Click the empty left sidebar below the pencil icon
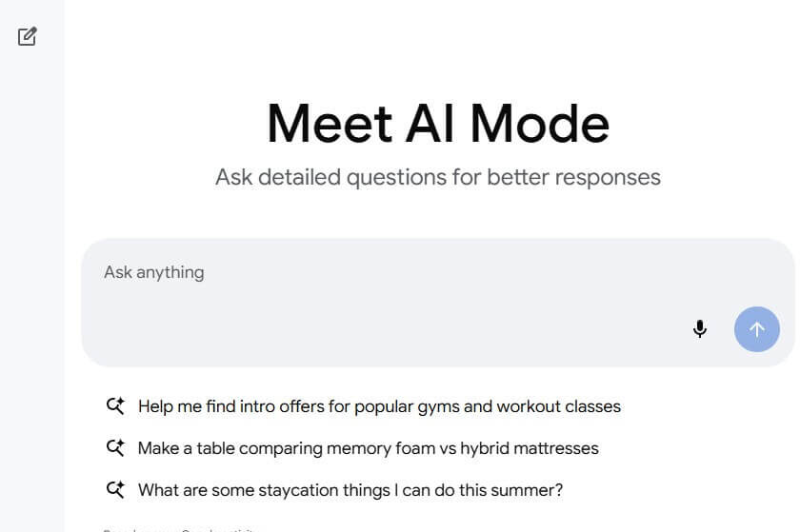Image resolution: width=800 pixels, height=532 pixels. pos(31,286)
